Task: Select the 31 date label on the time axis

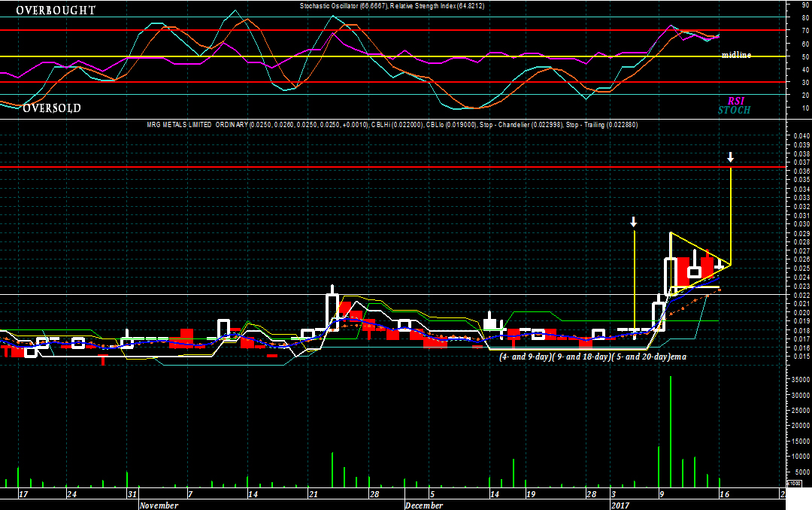Action: (132, 494)
